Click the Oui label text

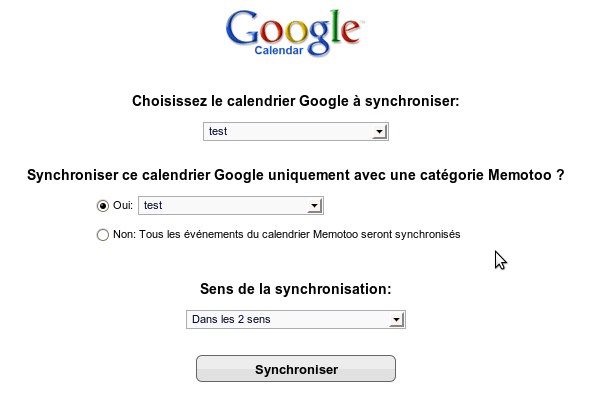coord(123,205)
